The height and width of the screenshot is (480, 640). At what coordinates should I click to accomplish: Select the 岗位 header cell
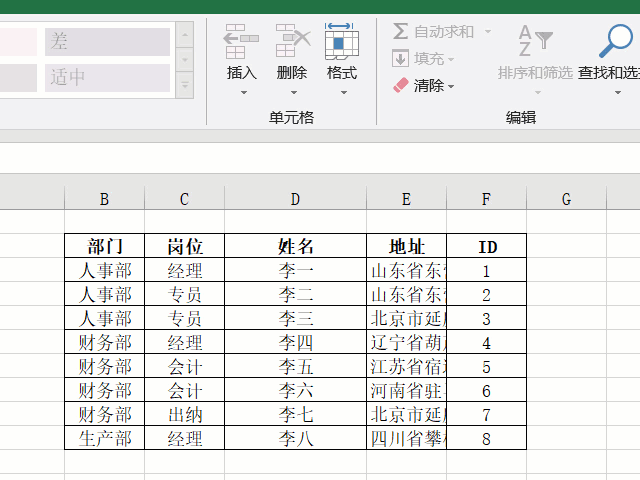click(184, 246)
